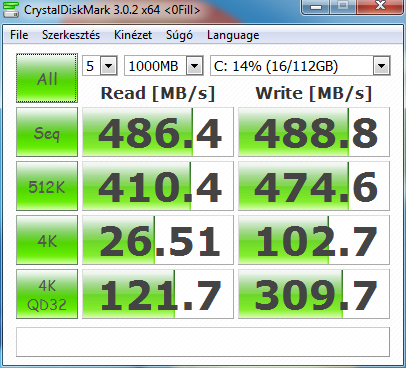Minimize the CrystalDiskMark window

coord(316,7)
